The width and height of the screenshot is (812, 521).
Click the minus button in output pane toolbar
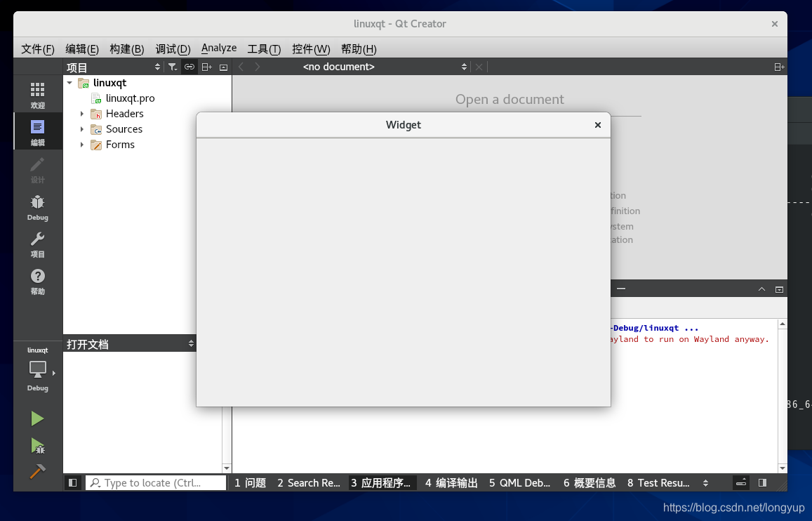tap(621, 289)
